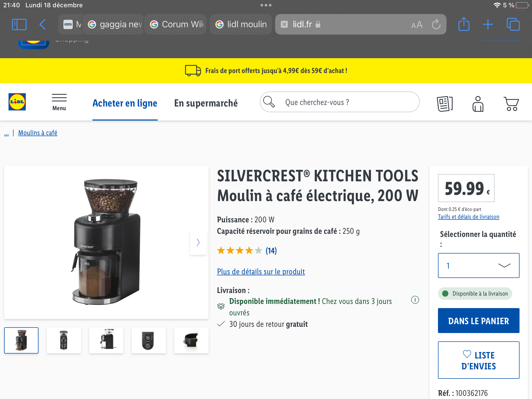Open Plus de détails sur le produit link

[x=261, y=272]
